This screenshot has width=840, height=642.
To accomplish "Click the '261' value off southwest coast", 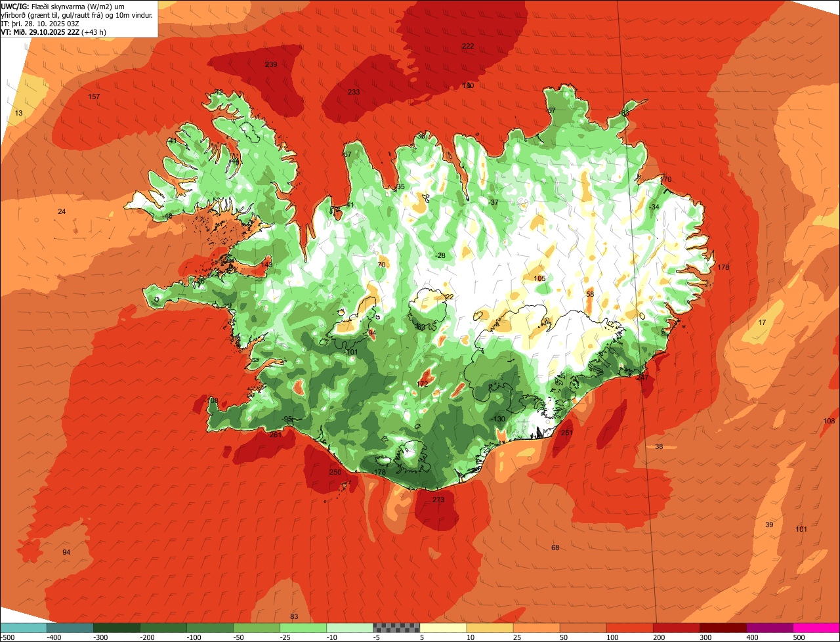I will click(x=276, y=435).
